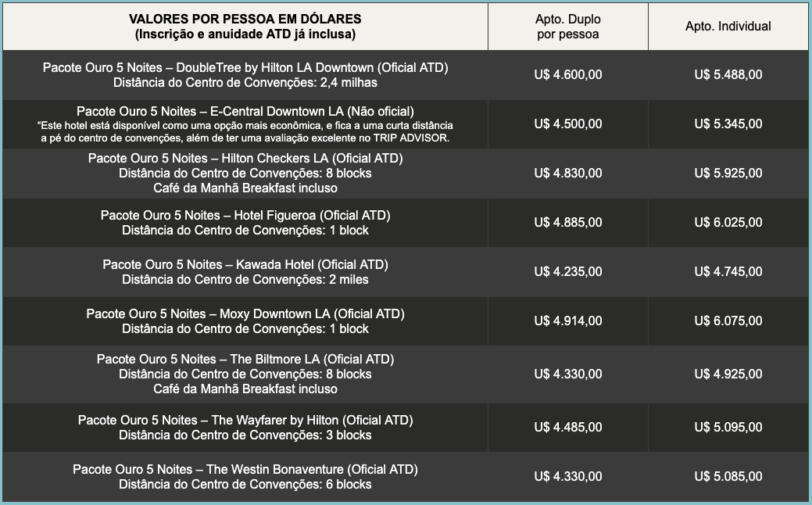Image resolution: width=812 pixels, height=505 pixels.
Task: Click the Moxy Downtown LA package name
Action: pyautogui.click(x=245, y=314)
